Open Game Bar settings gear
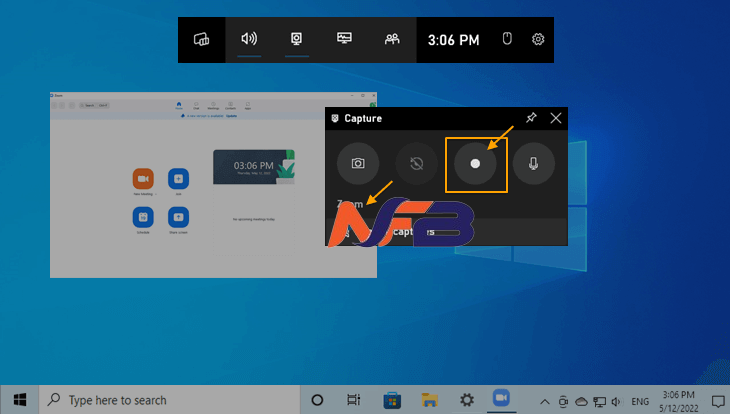 (x=538, y=40)
